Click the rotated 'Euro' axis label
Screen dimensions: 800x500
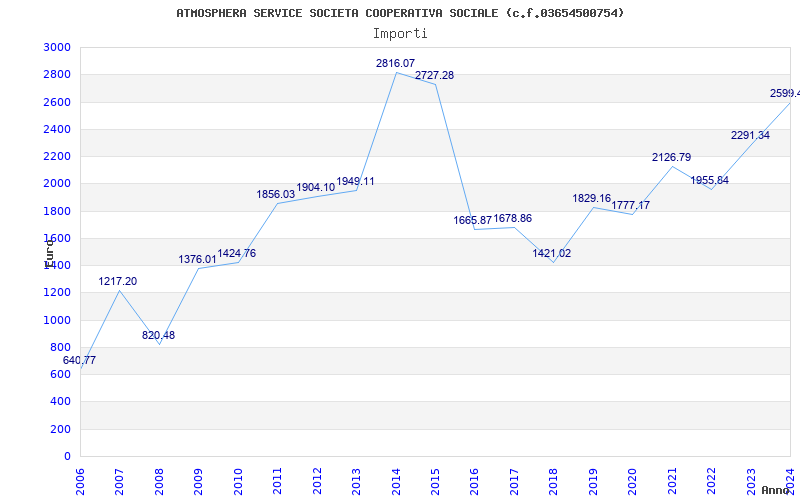click(x=49, y=253)
